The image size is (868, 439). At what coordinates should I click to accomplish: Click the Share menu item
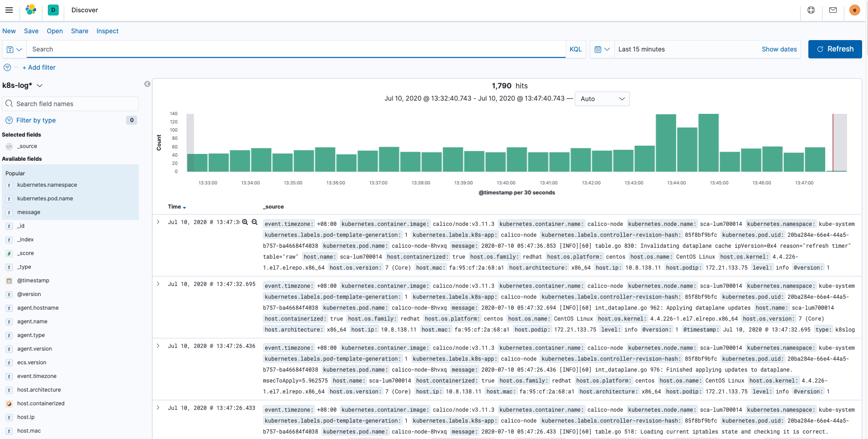tap(80, 31)
